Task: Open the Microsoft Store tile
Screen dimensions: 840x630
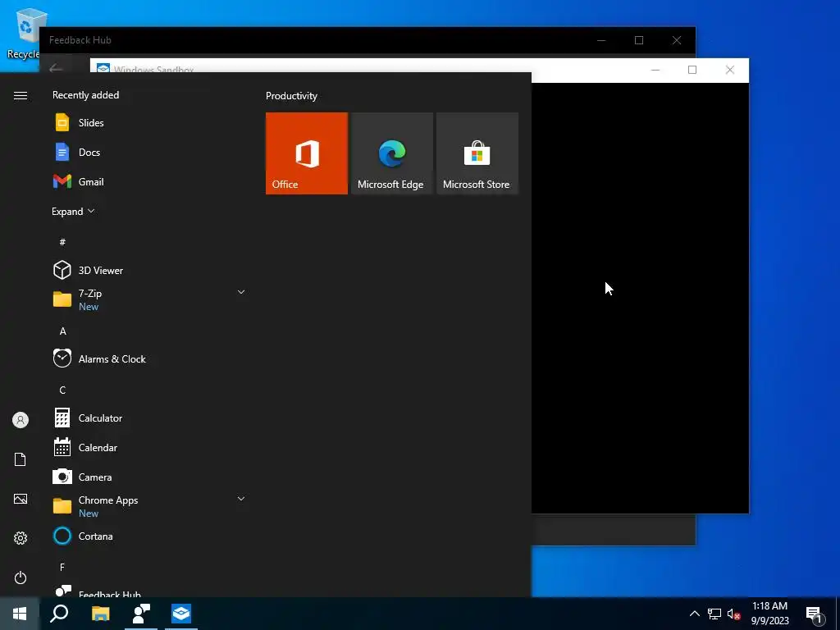Action: click(x=477, y=153)
